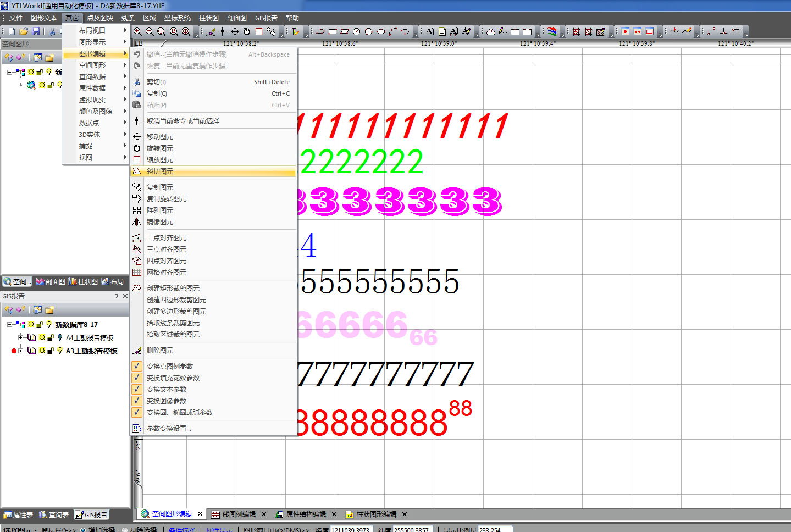Open the 查询数据 submenu
791x532 pixels.
click(x=96, y=76)
